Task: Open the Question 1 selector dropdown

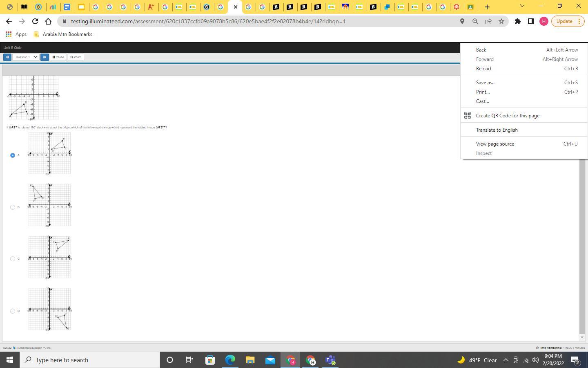Action: [x=26, y=57]
